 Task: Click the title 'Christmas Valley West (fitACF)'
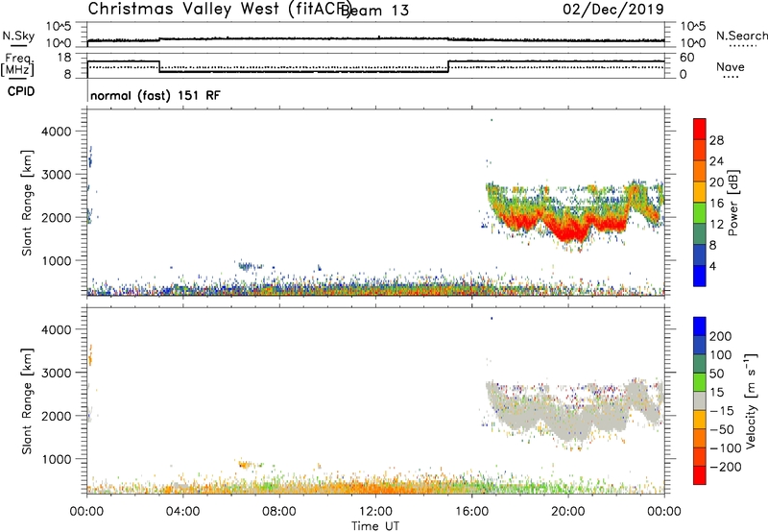point(220,9)
